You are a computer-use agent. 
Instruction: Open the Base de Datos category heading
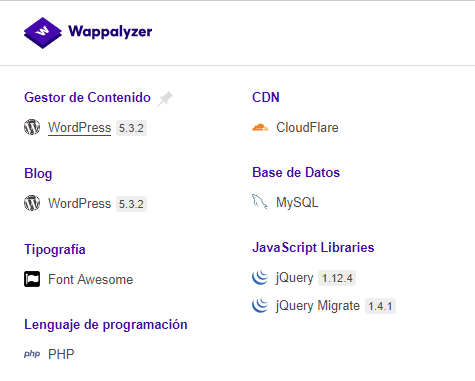pyautogui.click(x=296, y=173)
